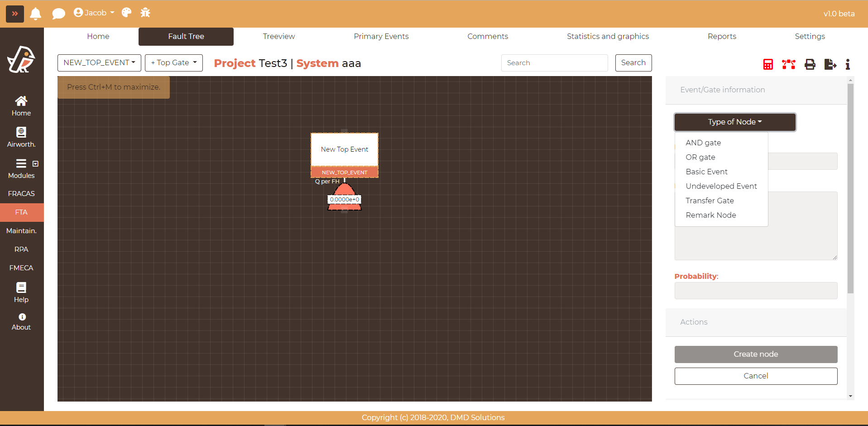This screenshot has height=426, width=868.
Task: Choose Basic Event from the list
Action: [706, 172]
